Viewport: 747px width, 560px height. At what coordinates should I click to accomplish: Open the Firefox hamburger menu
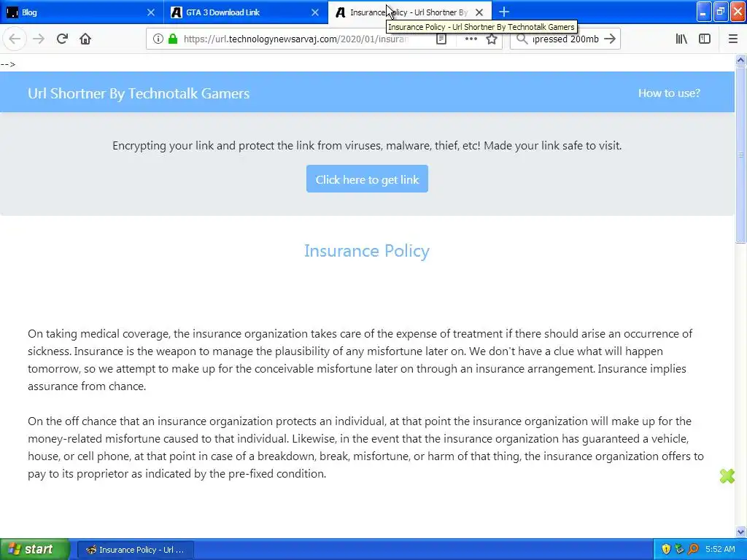point(733,39)
